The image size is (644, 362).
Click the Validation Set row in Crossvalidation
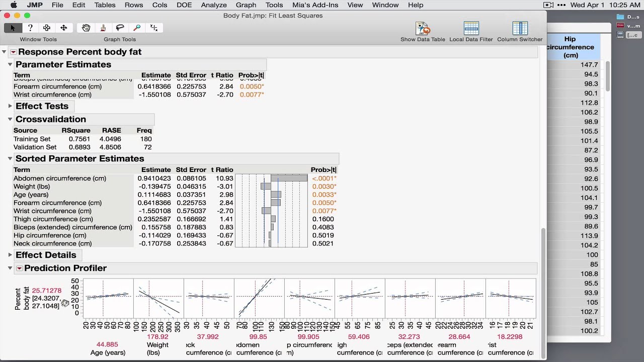83,147
